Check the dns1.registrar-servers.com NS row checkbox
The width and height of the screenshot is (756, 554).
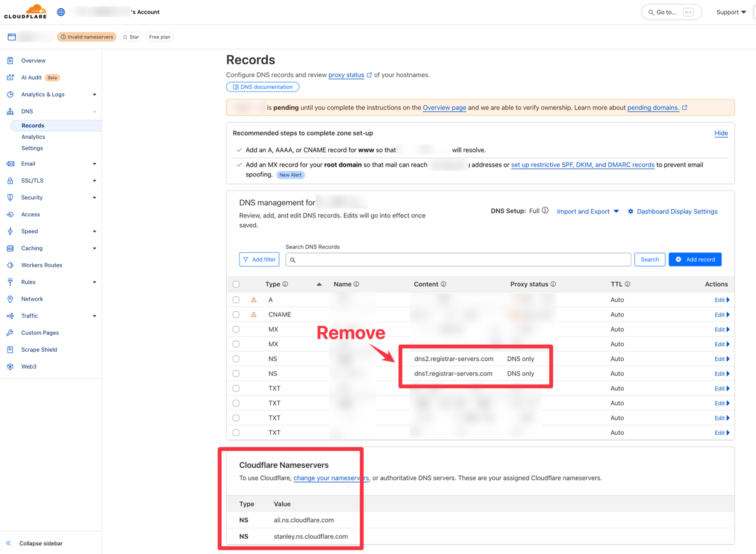click(x=236, y=374)
